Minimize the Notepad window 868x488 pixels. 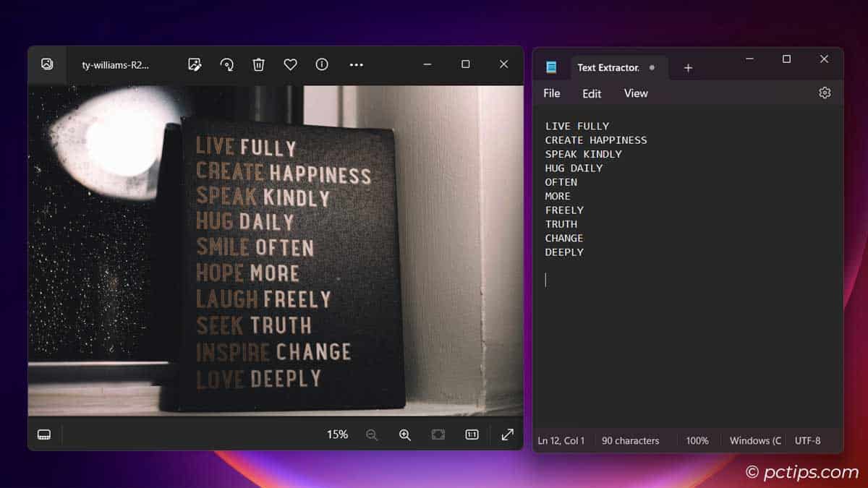[749, 59]
